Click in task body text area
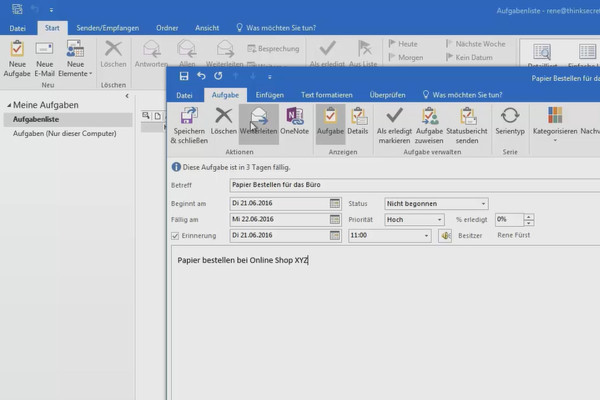600x400 pixels. 386,323
